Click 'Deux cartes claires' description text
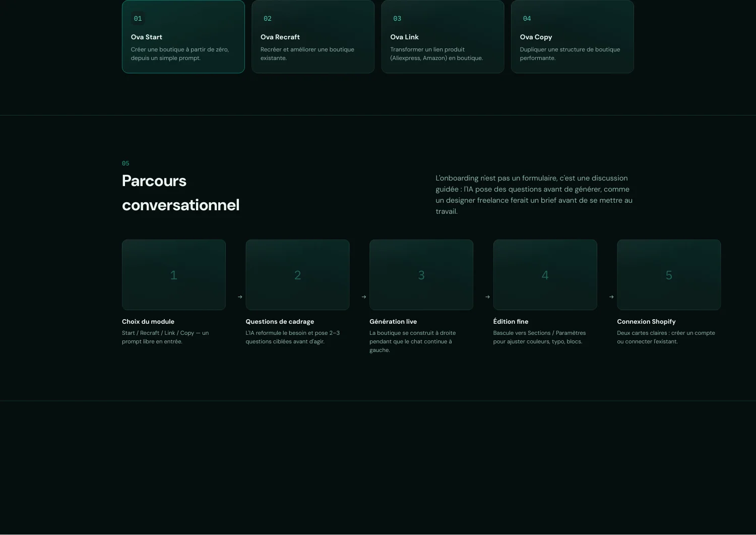The width and height of the screenshot is (756, 535). pos(666,337)
